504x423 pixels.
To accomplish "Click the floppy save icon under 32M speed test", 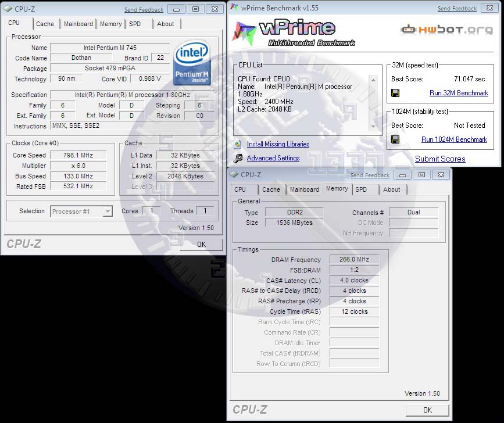I will pyautogui.click(x=395, y=93).
